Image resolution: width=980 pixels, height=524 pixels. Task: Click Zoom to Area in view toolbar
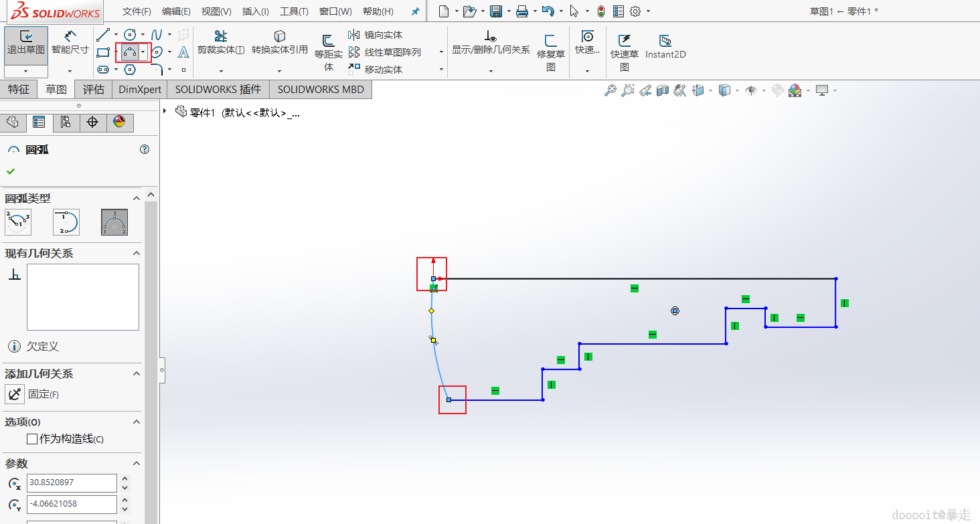pyautogui.click(x=627, y=90)
